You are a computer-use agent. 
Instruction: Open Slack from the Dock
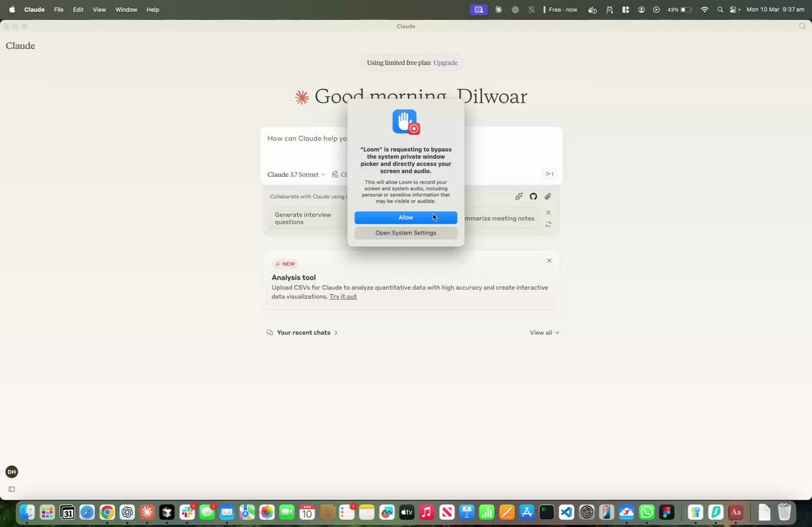tap(187, 512)
